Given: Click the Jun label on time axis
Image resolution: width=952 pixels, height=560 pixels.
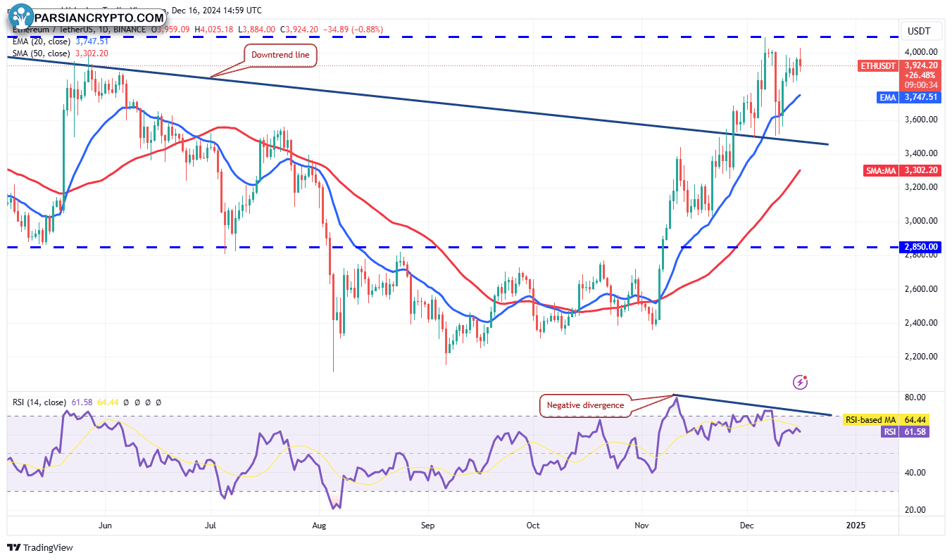Looking at the screenshot, I should tap(106, 525).
